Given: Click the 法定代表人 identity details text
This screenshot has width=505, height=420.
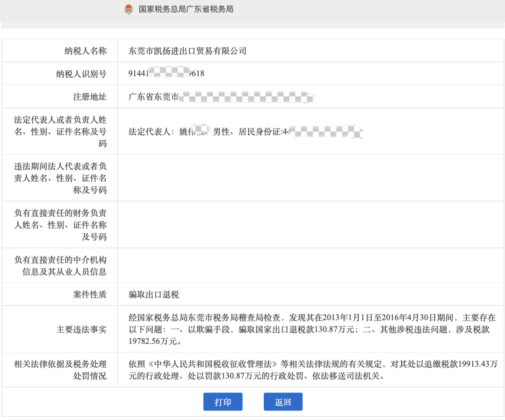Looking at the screenshot, I should [x=245, y=132].
